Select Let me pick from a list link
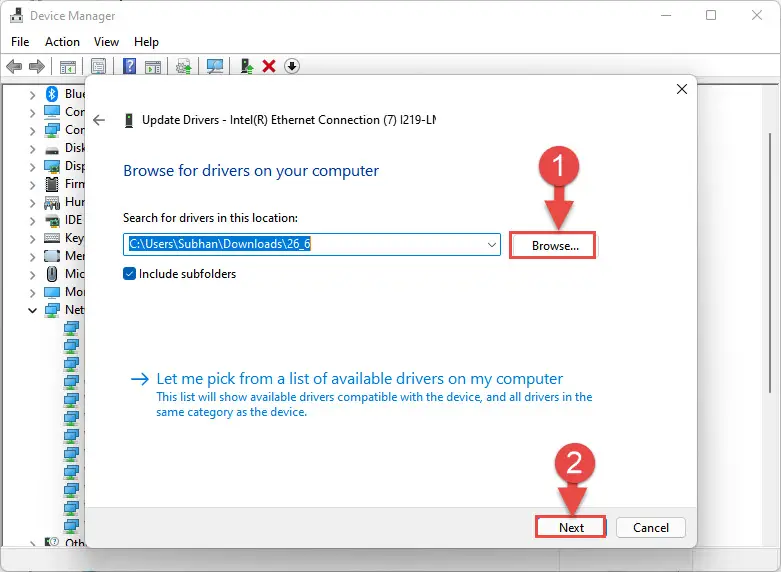The width and height of the screenshot is (781, 572). (360, 379)
